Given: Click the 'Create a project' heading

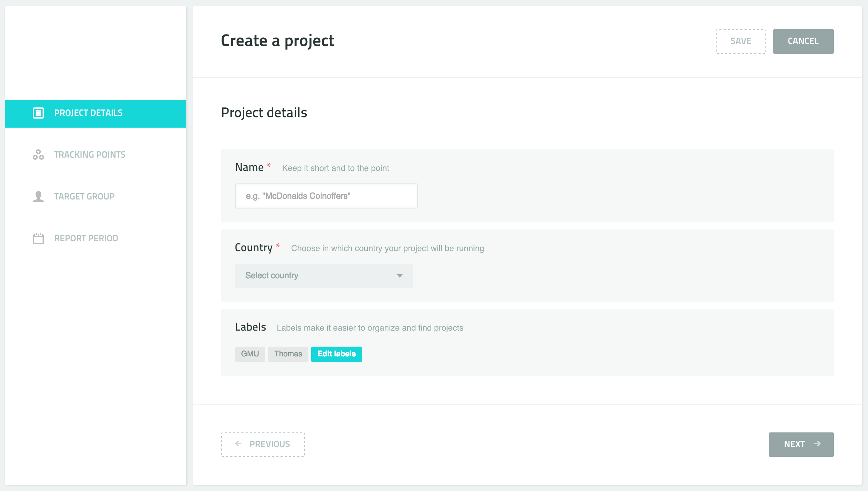Looking at the screenshot, I should coord(278,41).
